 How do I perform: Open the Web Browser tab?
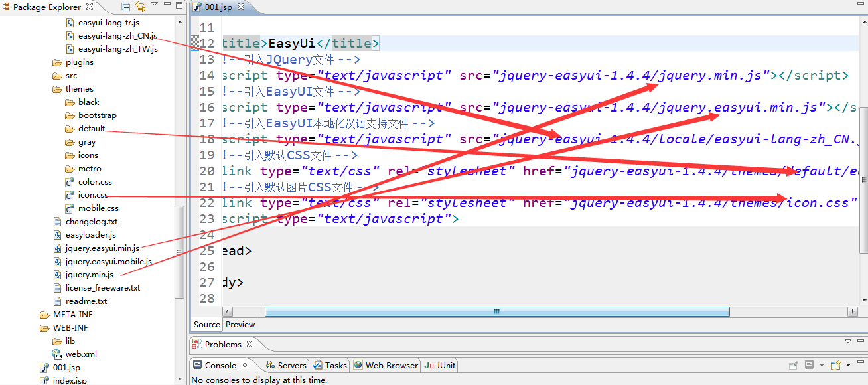point(386,365)
